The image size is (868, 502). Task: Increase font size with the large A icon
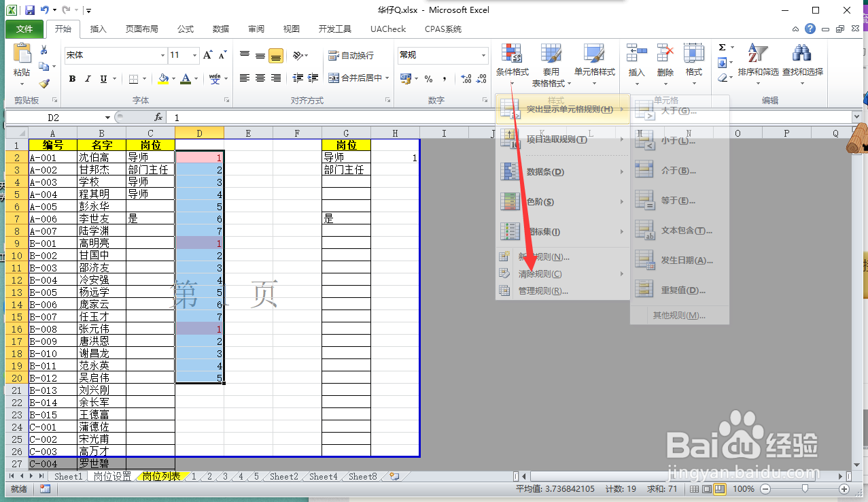coord(208,55)
